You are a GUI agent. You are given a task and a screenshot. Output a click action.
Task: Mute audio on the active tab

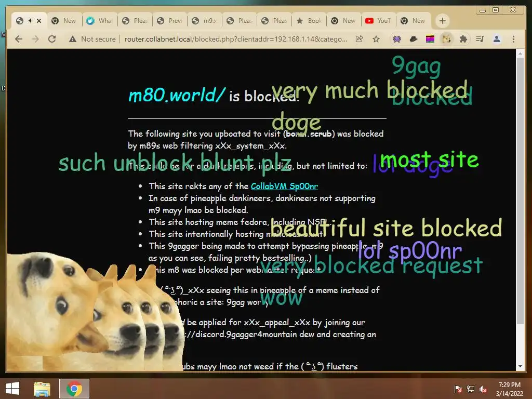(31, 21)
